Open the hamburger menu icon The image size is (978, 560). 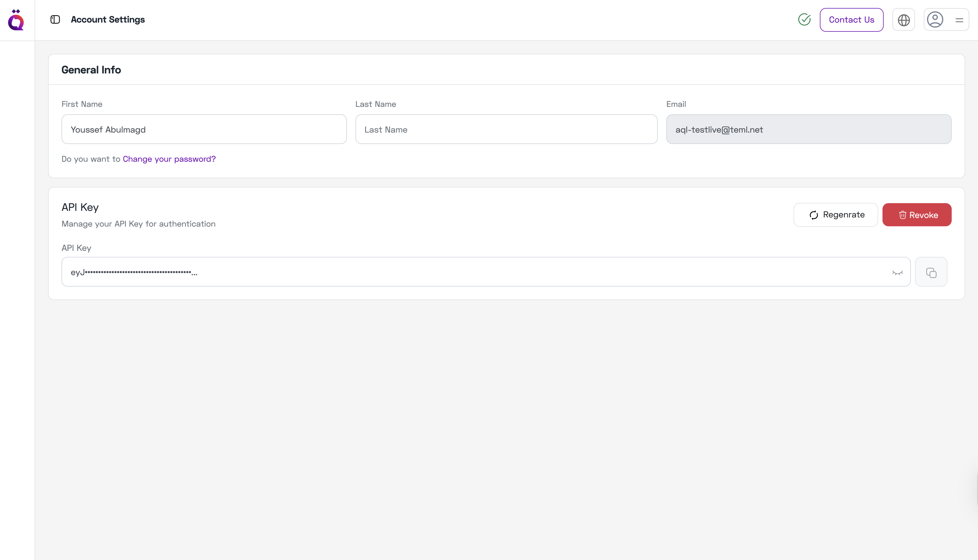(959, 20)
